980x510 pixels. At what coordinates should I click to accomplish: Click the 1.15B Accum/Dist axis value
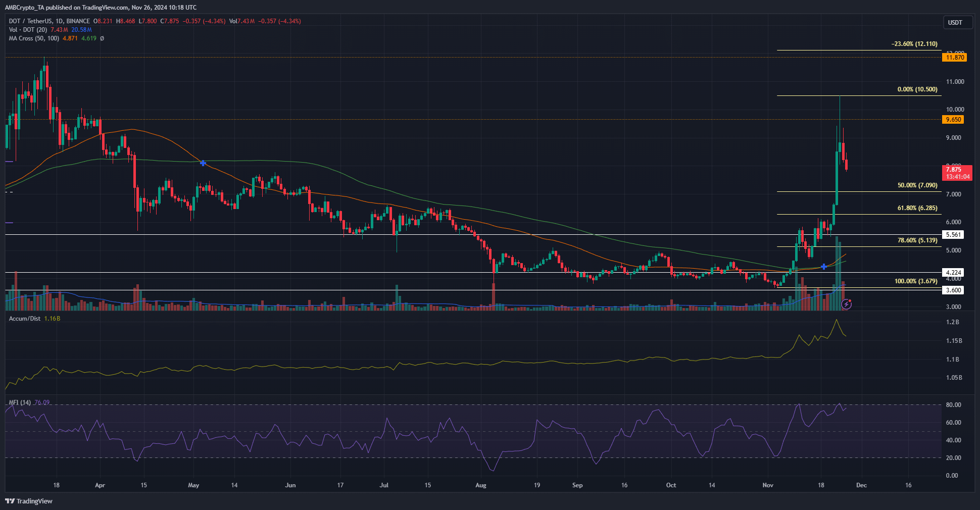(x=954, y=341)
